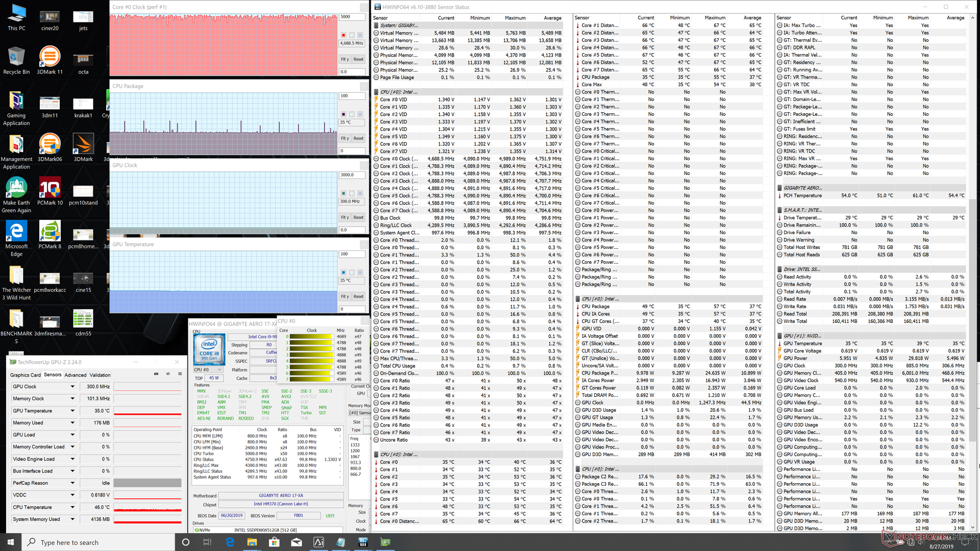Switch to Advanced tab in GPU-Z

pyautogui.click(x=75, y=375)
